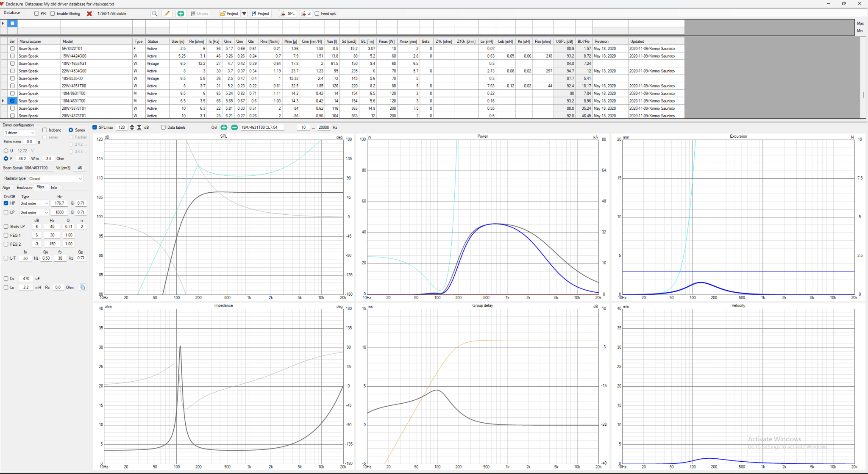The height and width of the screenshot is (474, 868).
Task: Check the Scan-Speak 15W/4424G00 row checkbox
Action: [12, 56]
